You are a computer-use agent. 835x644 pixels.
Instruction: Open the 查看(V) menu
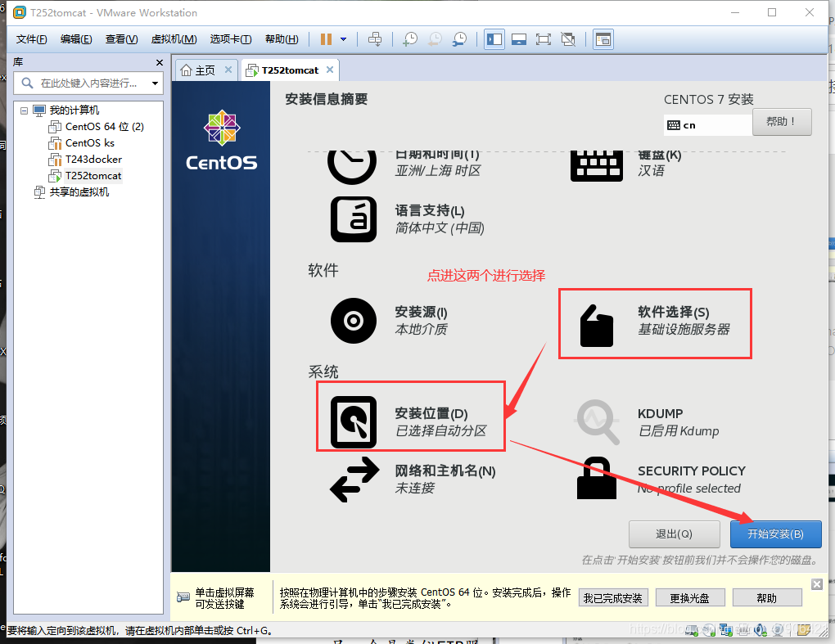121,38
